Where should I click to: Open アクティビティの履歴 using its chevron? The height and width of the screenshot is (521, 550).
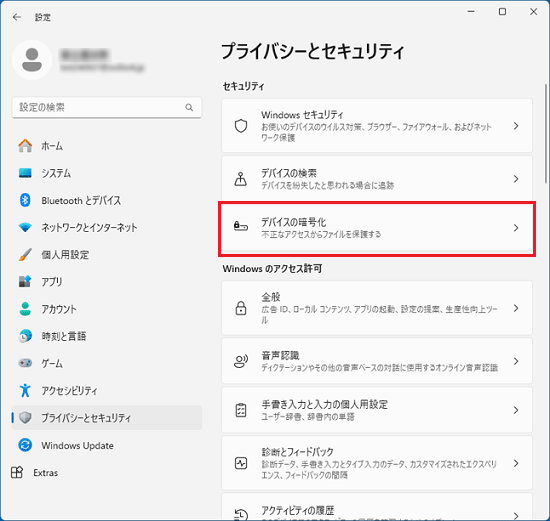516,515
